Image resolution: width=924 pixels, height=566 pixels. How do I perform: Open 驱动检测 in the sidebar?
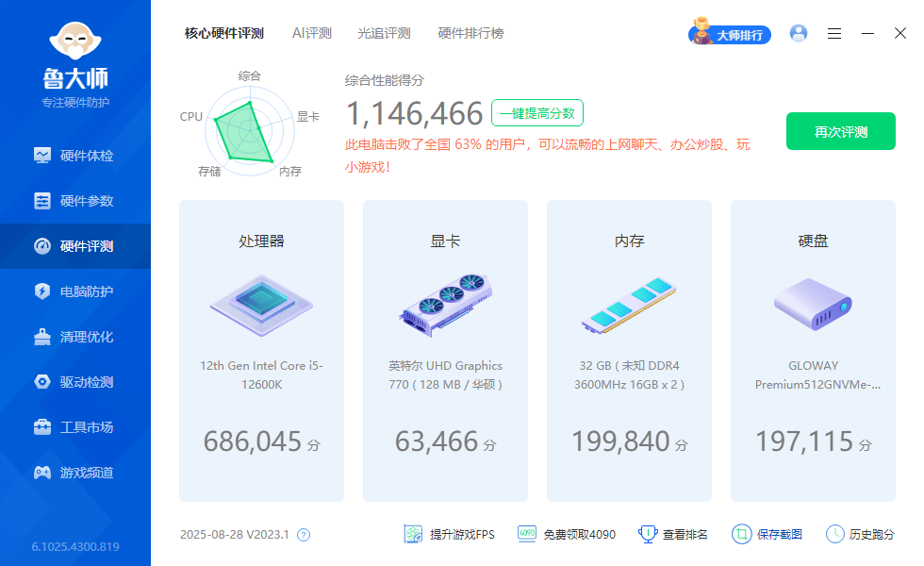click(x=75, y=382)
